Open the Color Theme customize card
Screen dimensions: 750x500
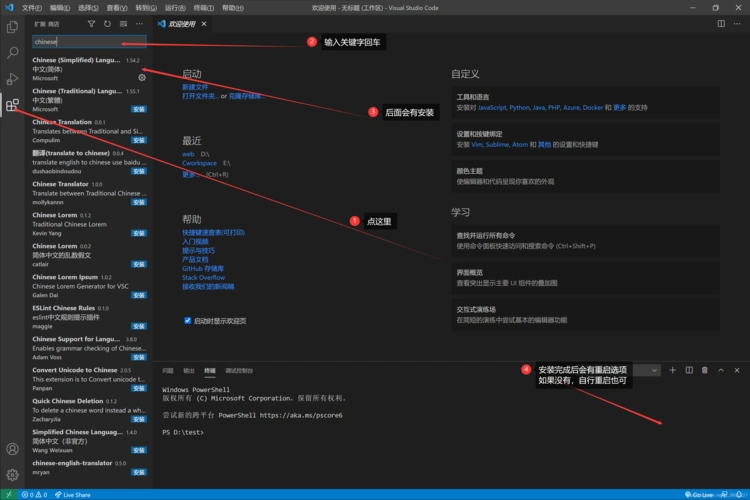[x=585, y=176]
